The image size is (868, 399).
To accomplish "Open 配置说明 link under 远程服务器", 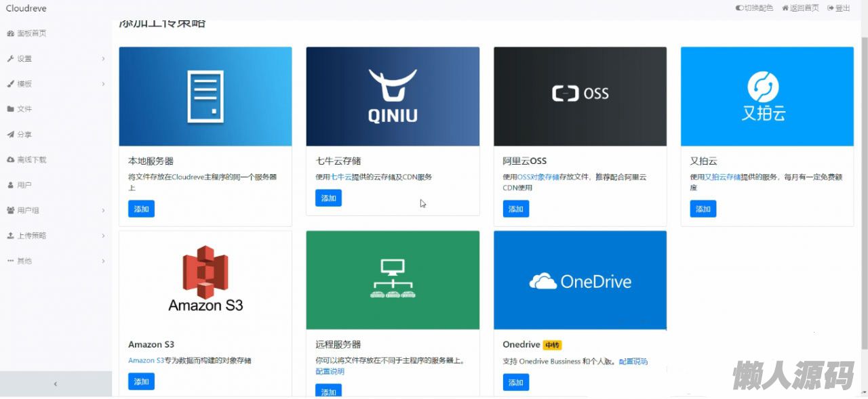I will coord(330,371).
